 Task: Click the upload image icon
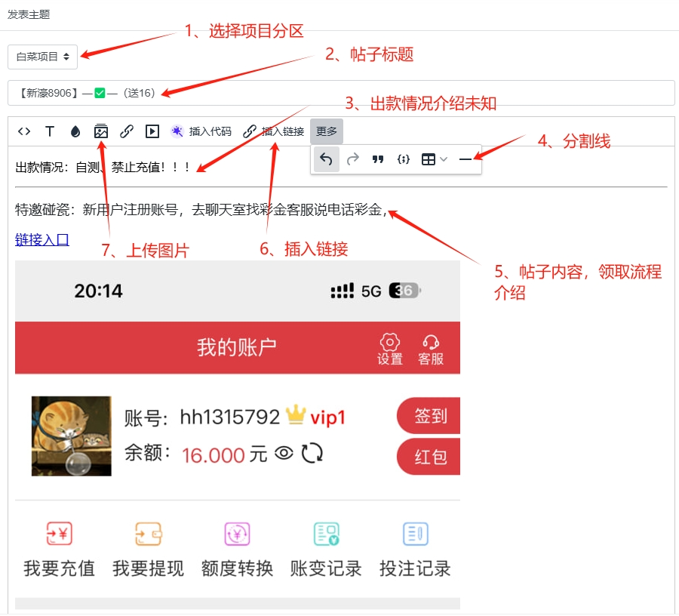pyautogui.click(x=101, y=131)
